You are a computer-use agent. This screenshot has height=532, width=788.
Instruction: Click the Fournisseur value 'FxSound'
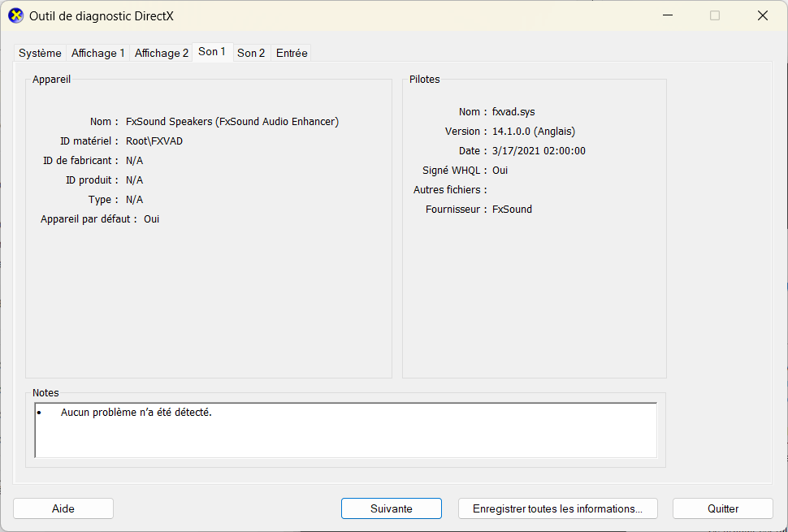click(512, 210)
